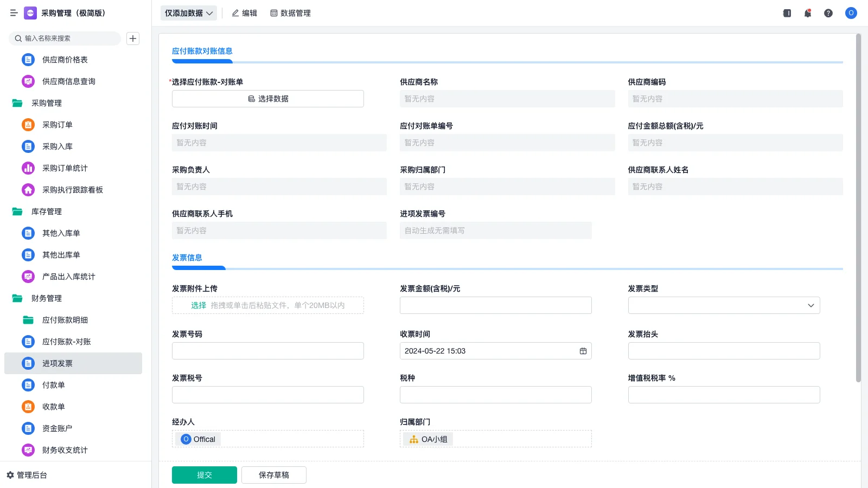Image resolution: width=868 pixels, height=488 pixels.
Task: Click the 采购订单 orange icon
Action: 28,125
